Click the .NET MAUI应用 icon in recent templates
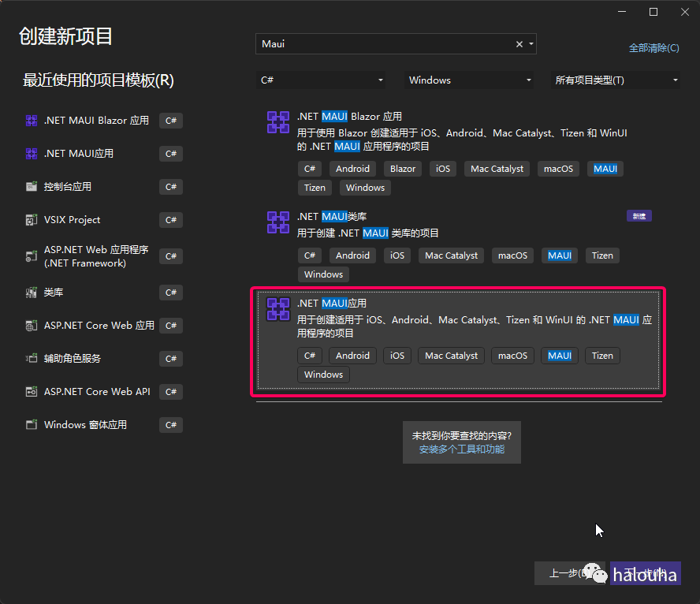700x604 pixels. pyautogui.click(x=32, y=154)
